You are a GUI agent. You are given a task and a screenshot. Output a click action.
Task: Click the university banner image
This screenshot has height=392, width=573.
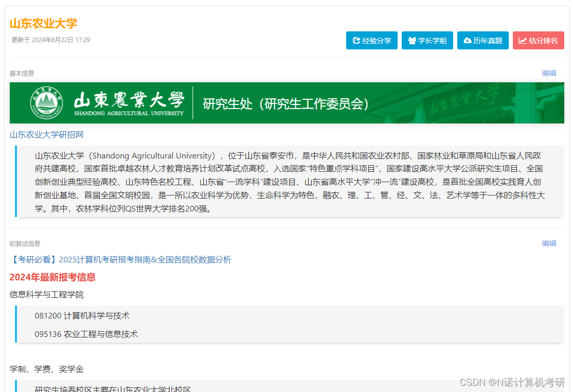[287, 103]
